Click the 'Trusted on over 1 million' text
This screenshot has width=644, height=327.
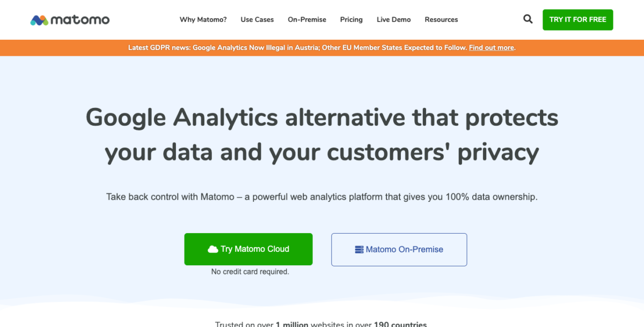pos(321,324)
